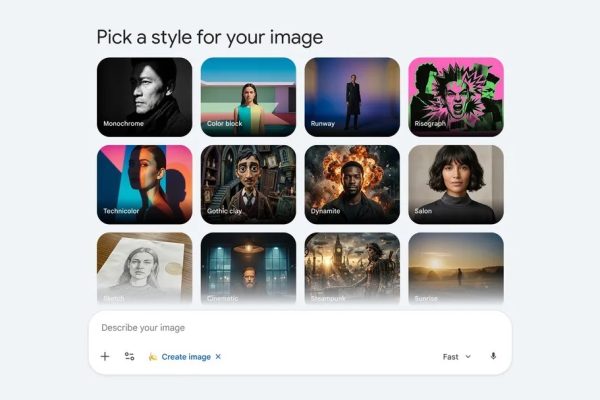Choose the Salon style thumbnail

(x=456, y=183)
